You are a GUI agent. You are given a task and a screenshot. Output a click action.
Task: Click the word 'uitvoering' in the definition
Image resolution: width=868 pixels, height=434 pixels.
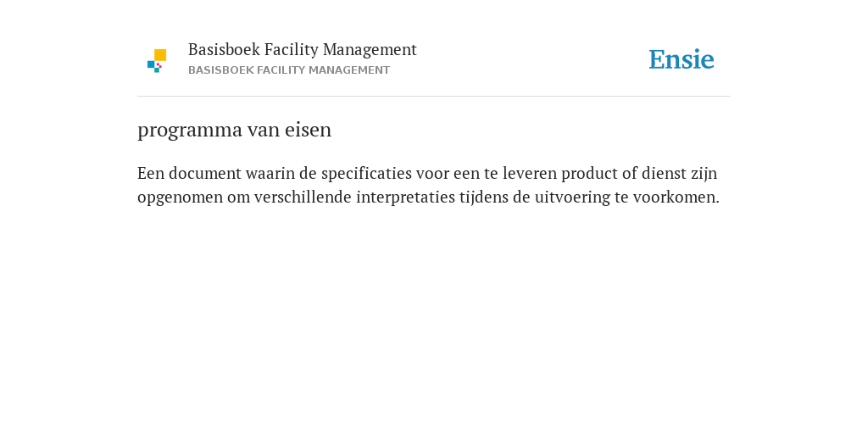click(572, 198)
